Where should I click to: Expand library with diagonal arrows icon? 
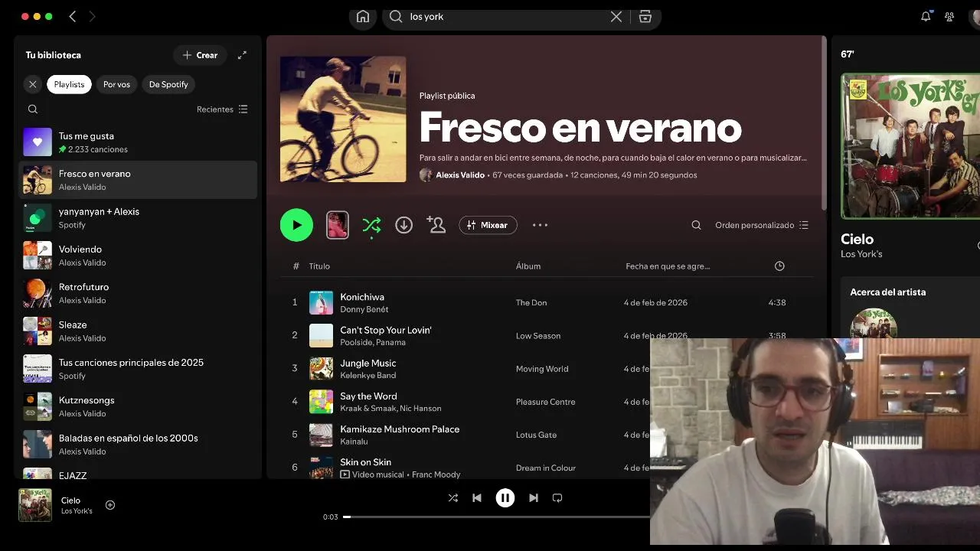[242, 55]
